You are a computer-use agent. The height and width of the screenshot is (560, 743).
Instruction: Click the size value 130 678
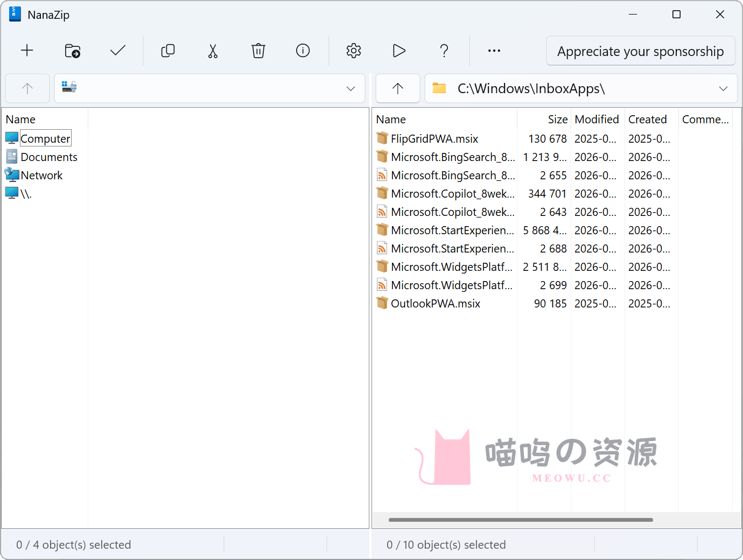click(x=548, y=139)
